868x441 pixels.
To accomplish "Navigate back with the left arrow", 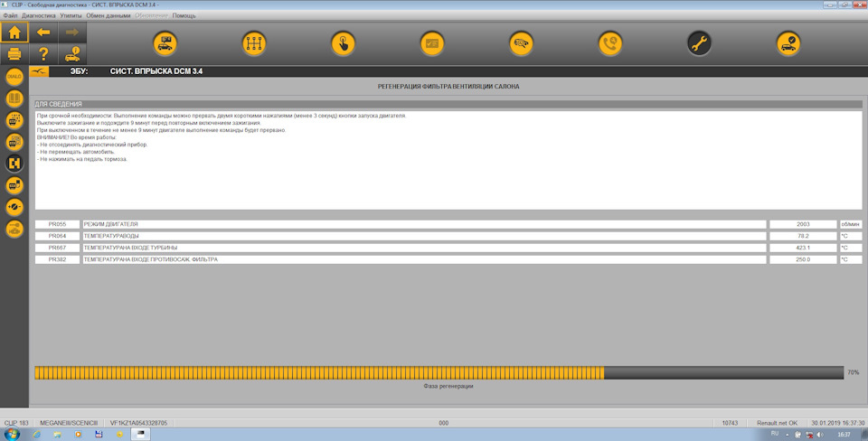I will tap(43, 33).
